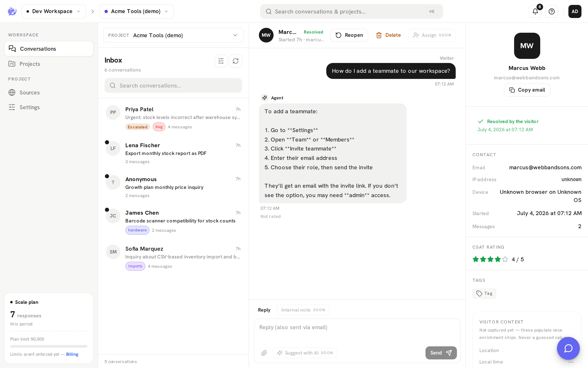This screenshot has width=588, height=368.
Task: Click marcus@webbandsons.com in Contact section
Action: [545, 167]
